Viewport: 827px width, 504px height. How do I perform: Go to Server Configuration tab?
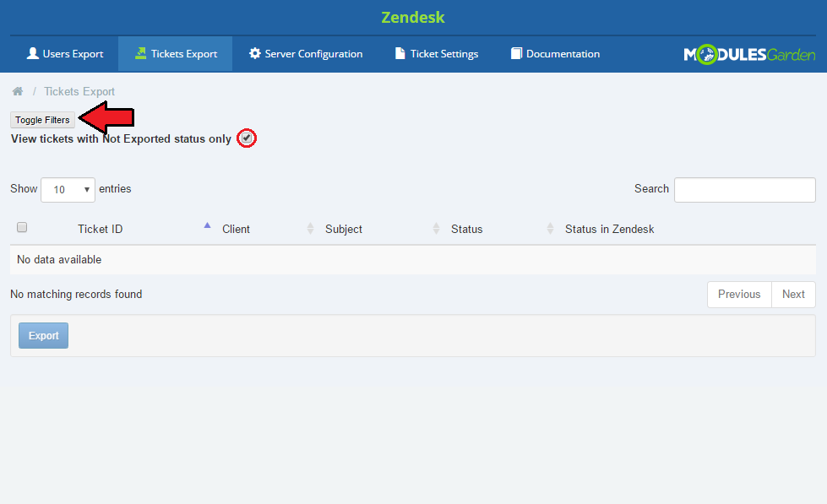tap(306, 54)
